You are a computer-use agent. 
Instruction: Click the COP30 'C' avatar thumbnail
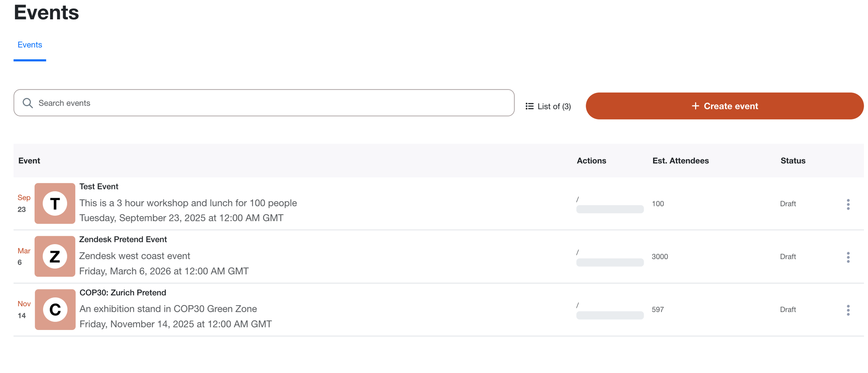pyautogui.click(x=55, y=309)
